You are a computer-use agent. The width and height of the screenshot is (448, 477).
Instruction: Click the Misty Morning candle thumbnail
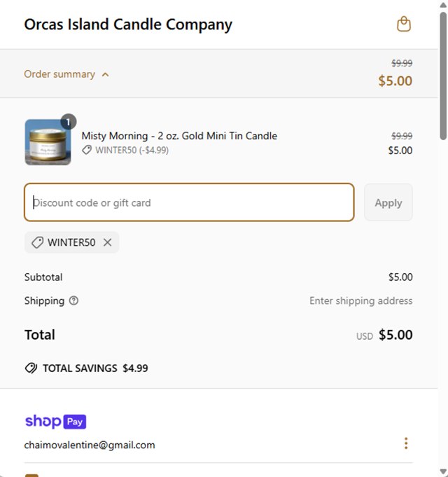click(x=48, y=142)
